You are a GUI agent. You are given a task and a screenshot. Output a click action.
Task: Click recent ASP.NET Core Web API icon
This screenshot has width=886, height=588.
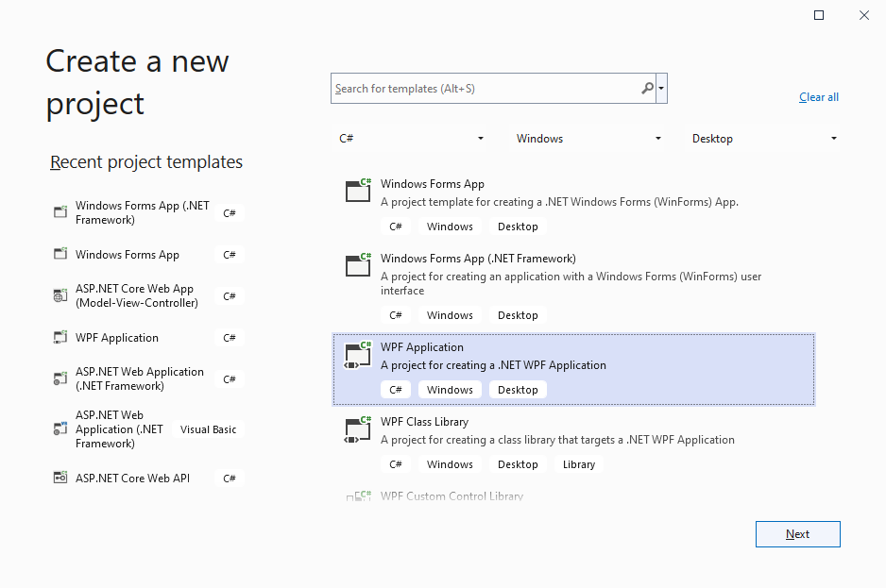point(60,478)
